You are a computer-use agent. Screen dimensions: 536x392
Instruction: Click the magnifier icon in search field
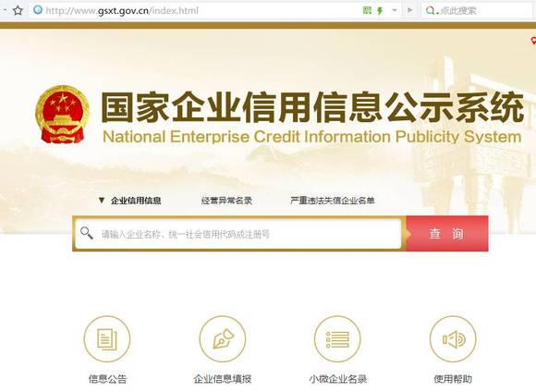(87, 233)
